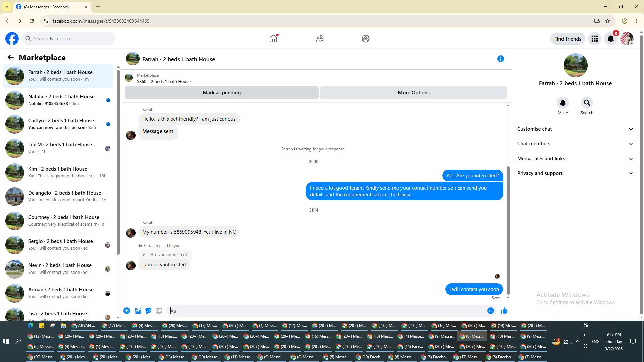Image resolution: width=644 pixels, height=362 pixels.
Task: Focus the Search Facebook field
Action: coord(68,39)
